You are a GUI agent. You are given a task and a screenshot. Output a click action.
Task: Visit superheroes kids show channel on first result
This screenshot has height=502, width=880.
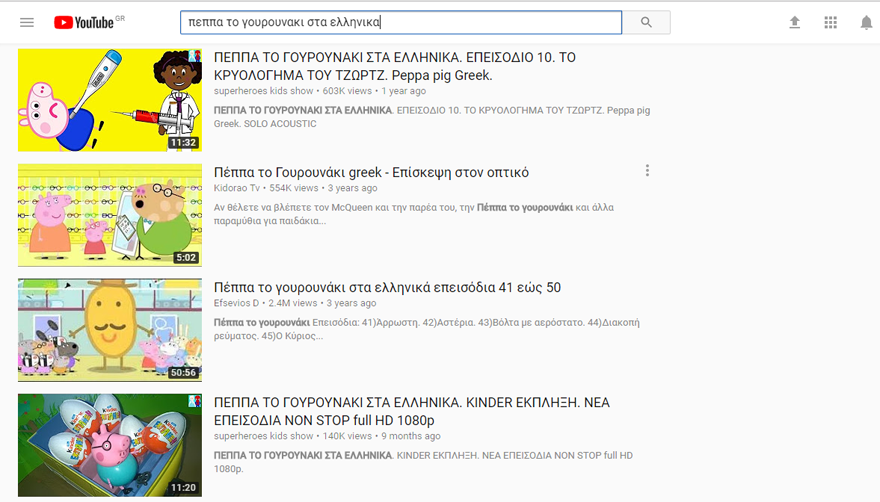263,91
